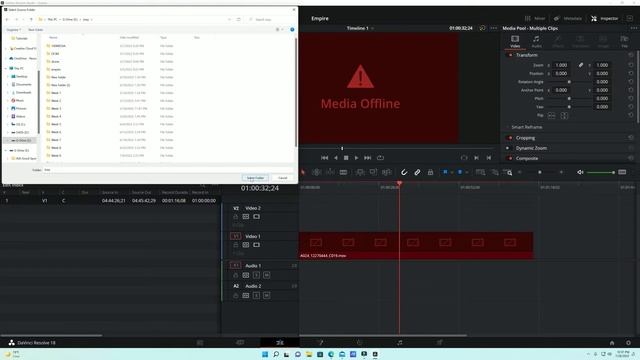Open the Mixer panel
This screenshot has width=640, height=360.
[535, 18]
